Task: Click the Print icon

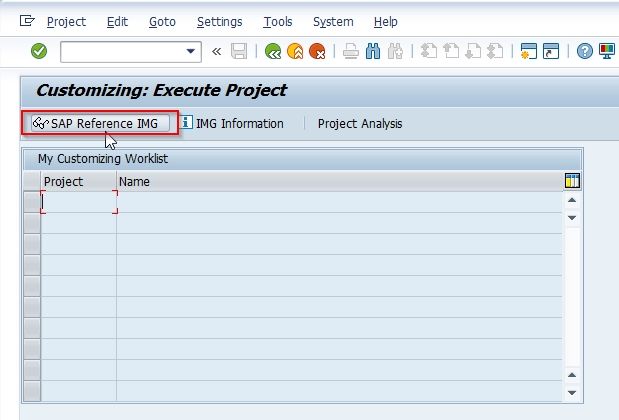Action: pyautogui.click(x=350, y=51)
